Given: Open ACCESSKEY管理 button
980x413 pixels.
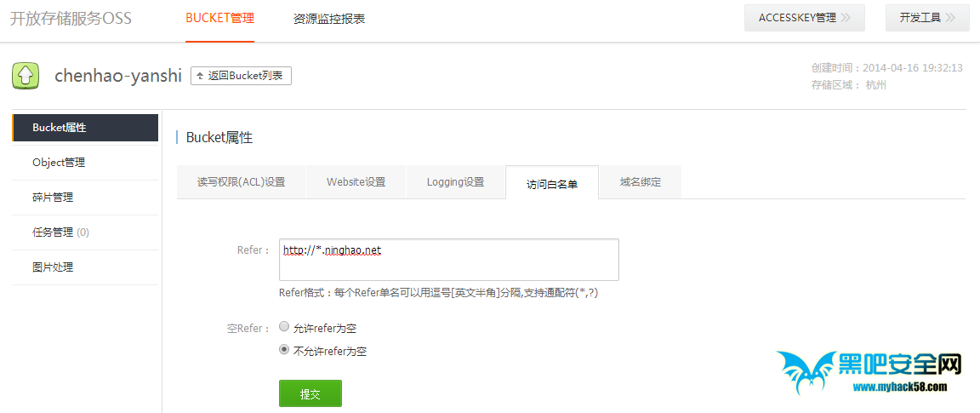Looking at the screenshot, I should [805, 18].
